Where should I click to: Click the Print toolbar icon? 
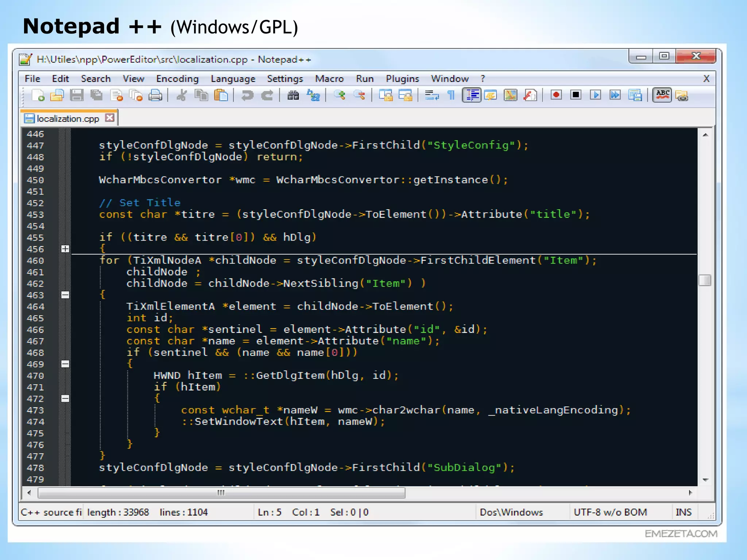click(x=156, y=96)
